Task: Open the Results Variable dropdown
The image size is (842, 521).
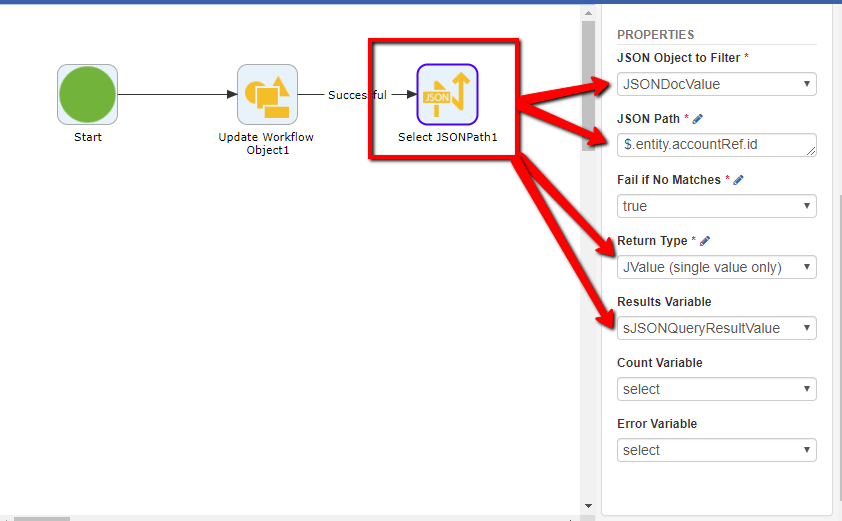Action: pos(716,328)
